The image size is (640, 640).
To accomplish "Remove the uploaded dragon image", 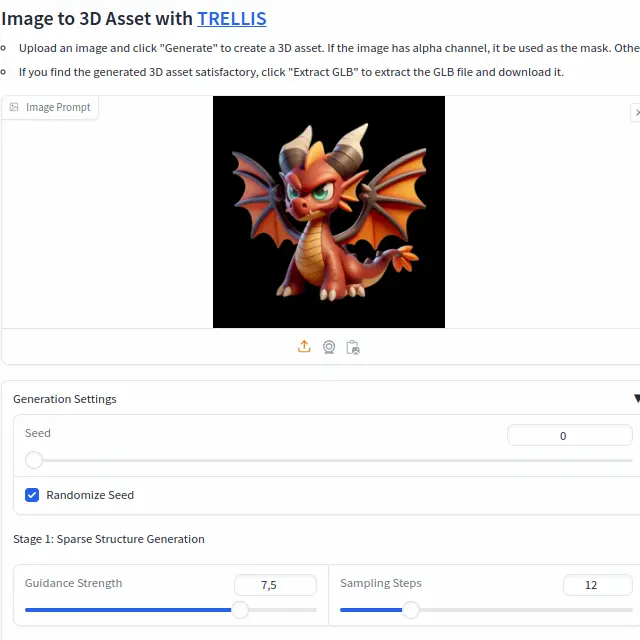I will click(x=636, y=113).
